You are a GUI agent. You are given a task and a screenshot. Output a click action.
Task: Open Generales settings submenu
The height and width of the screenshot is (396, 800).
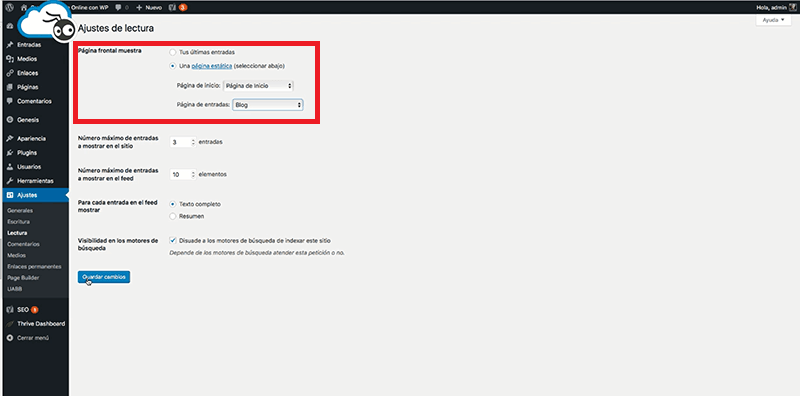pyautogui.click(x=20, y=210)
